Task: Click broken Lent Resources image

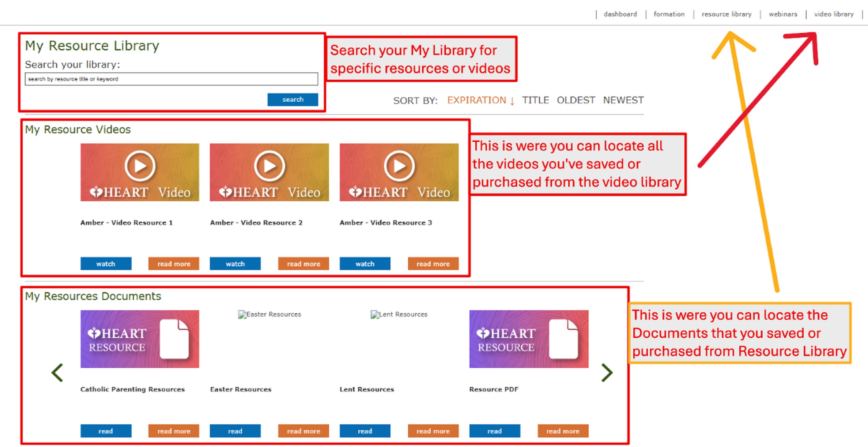Action: [399, 314]
